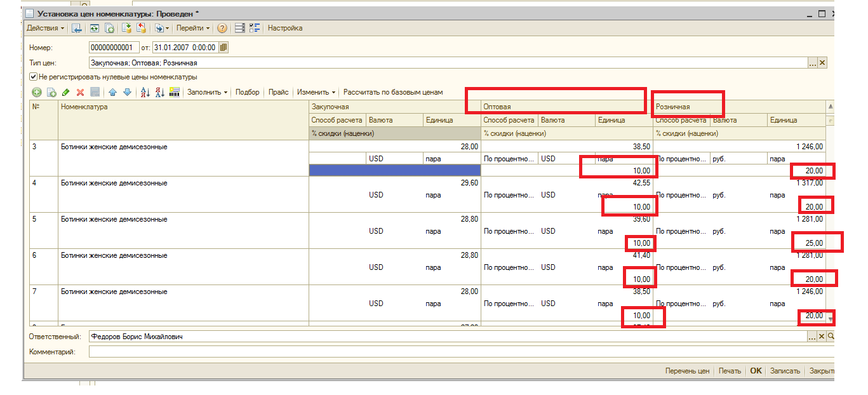Uncheck 'Не регистрировать нулевые цены номенклатуры'
This screenshot has height=395, width=868.
tap(34, 77)
